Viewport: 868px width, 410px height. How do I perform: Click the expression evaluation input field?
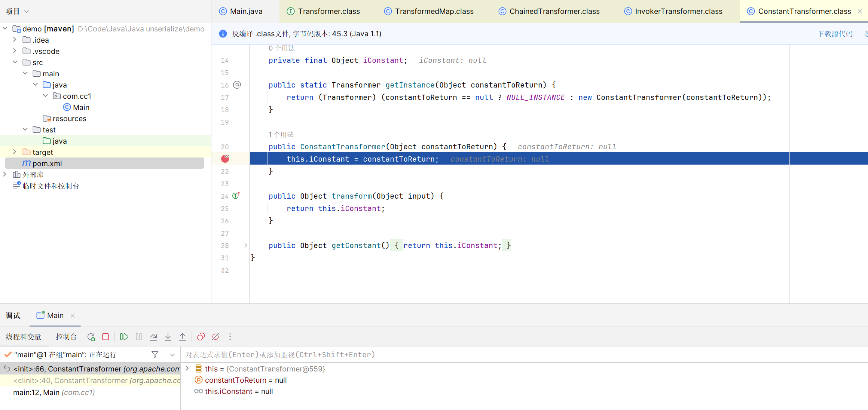point(524,355)
